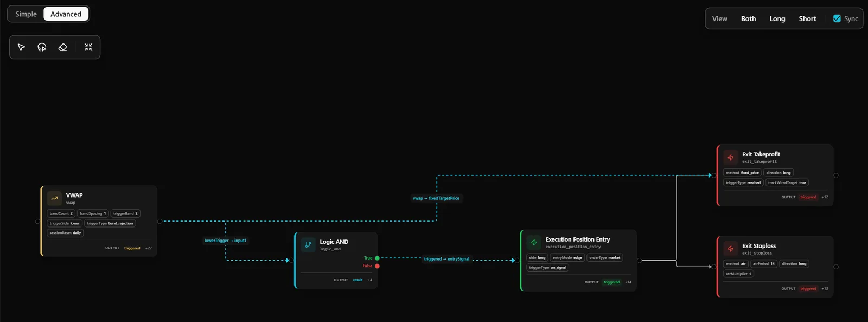
Task: Click the Logic AND branch icon
Action: tap(308, 244)
